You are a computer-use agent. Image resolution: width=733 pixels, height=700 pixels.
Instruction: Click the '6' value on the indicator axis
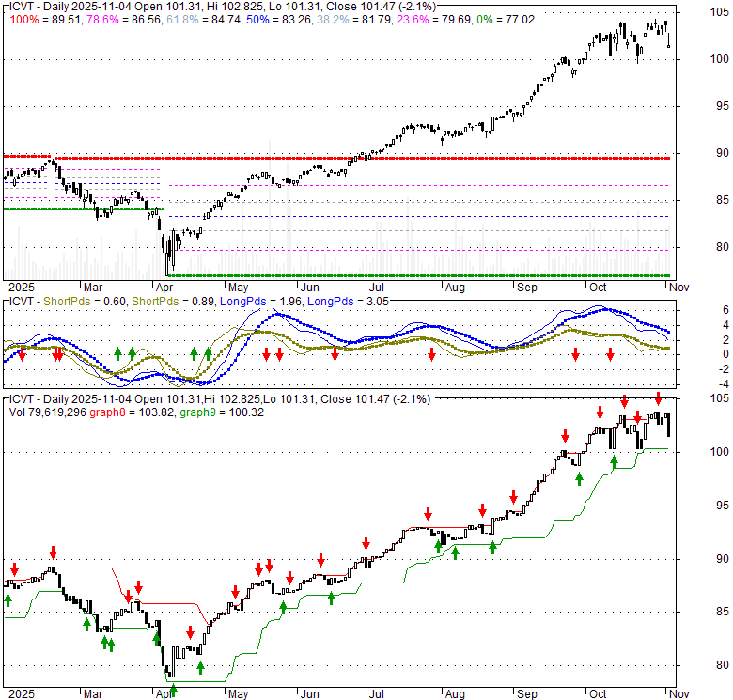[x=725, y=310]
